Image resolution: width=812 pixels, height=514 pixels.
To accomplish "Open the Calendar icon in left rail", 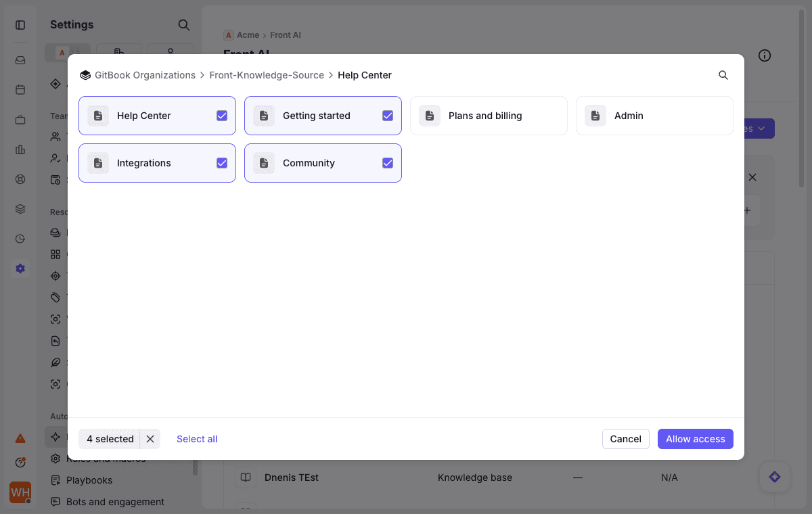I will click(x=20, y=90).
